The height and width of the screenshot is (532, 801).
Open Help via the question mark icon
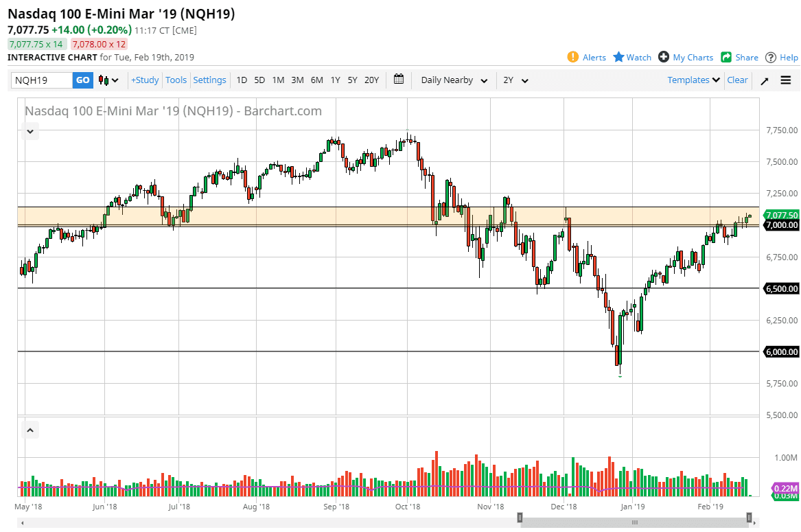click(770, 57)
